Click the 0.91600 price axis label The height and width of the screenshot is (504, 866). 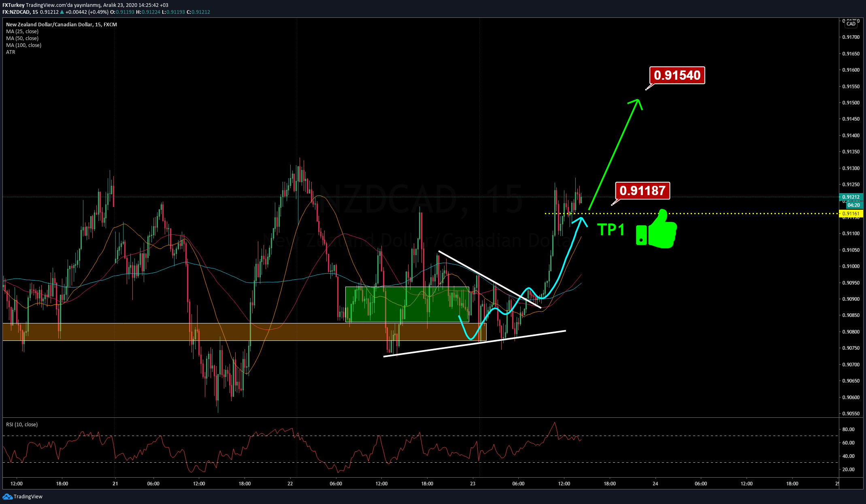pyautogui.click(x=851, y=70)
